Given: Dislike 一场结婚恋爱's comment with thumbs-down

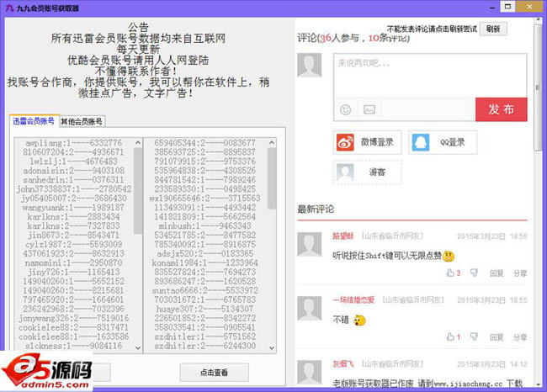Looking at the screenshot, I should click(474, 336).
